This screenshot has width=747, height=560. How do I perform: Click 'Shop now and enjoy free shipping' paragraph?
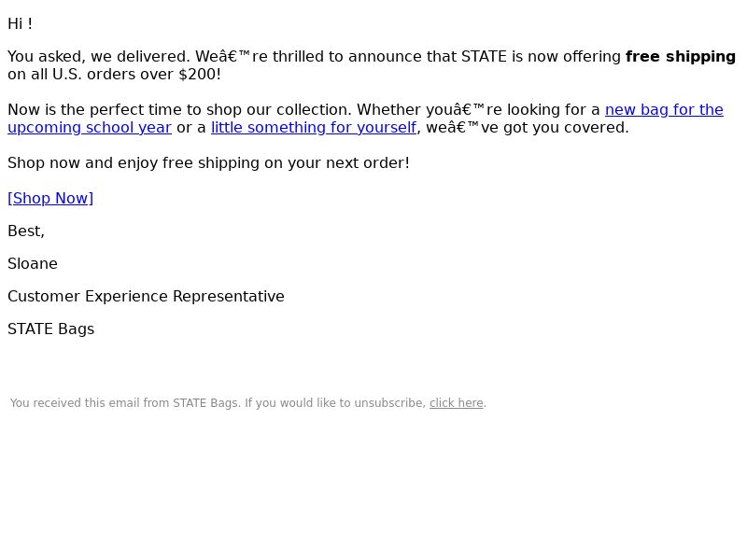[x=208, y=162]
